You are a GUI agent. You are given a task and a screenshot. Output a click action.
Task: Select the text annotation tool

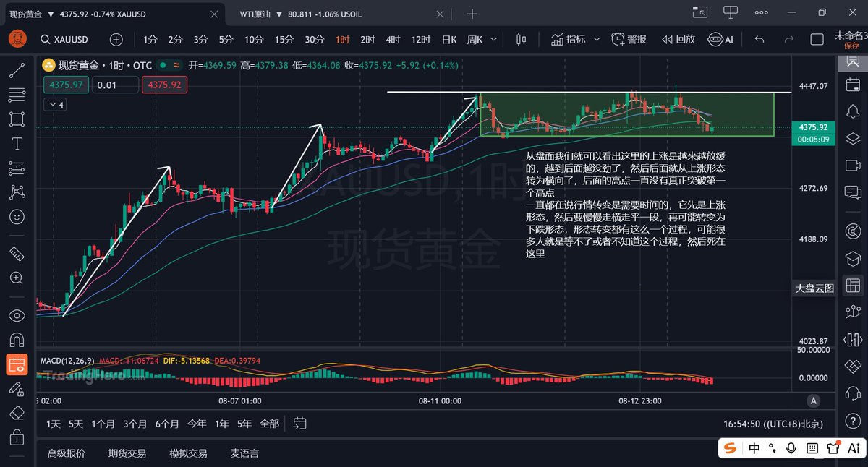[x=17, y=143]
